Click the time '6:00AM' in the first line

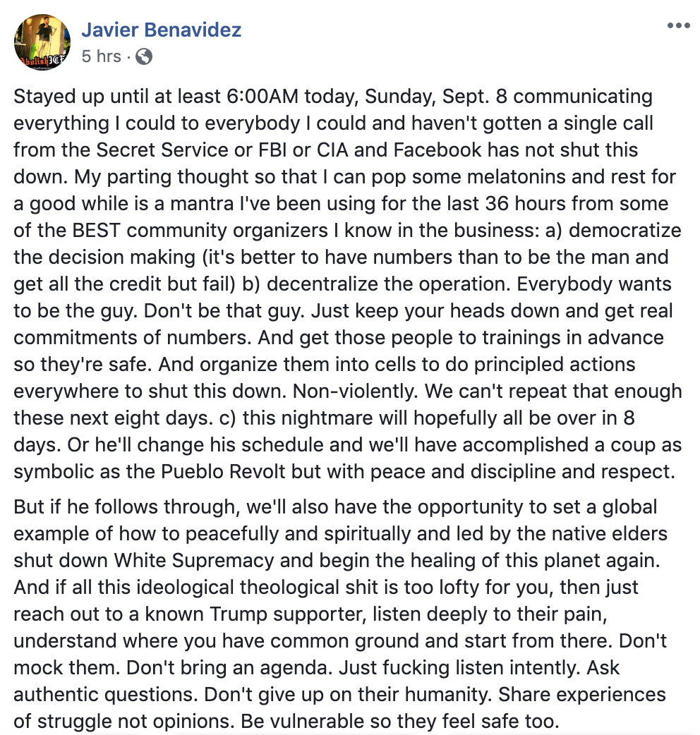click(x=262, y=97)
